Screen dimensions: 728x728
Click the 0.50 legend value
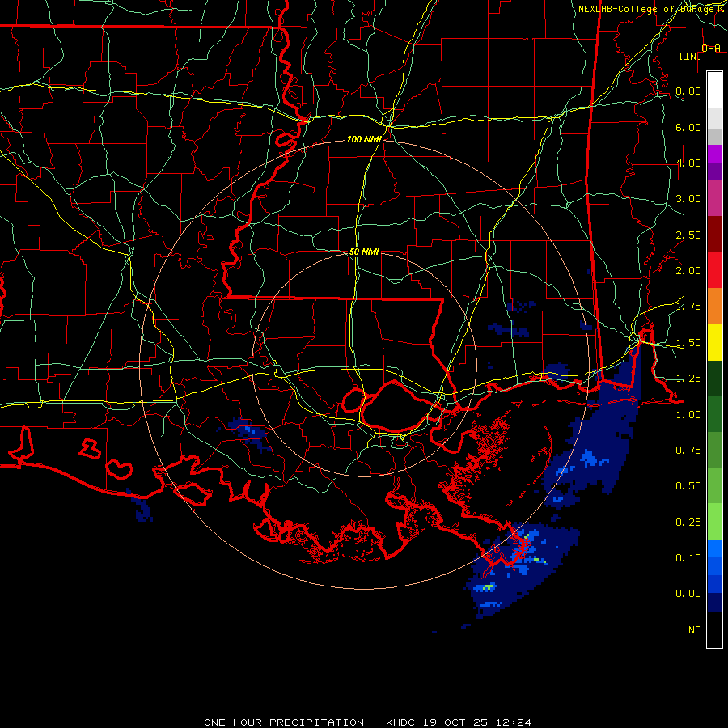pyautogui.click(x=688, y=486)
